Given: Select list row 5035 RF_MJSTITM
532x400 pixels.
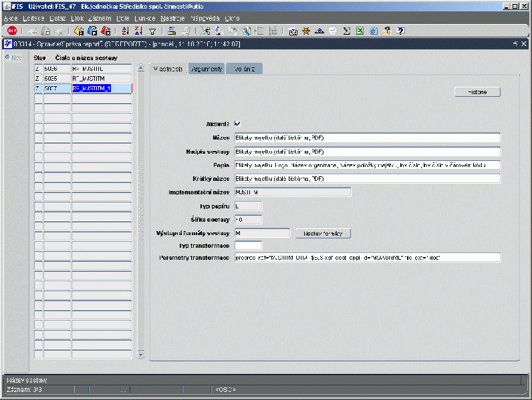Looking at the screenshot, I should coord(102,78).
